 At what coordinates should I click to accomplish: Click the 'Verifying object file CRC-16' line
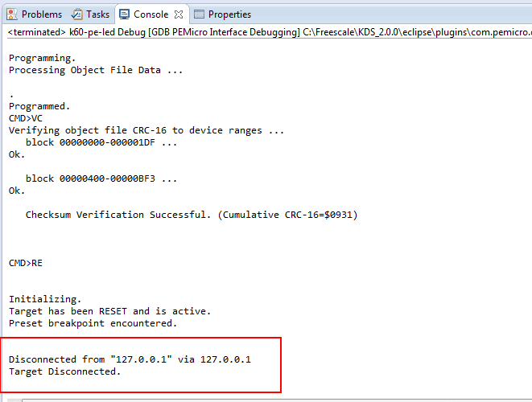[x=146, y=130]
